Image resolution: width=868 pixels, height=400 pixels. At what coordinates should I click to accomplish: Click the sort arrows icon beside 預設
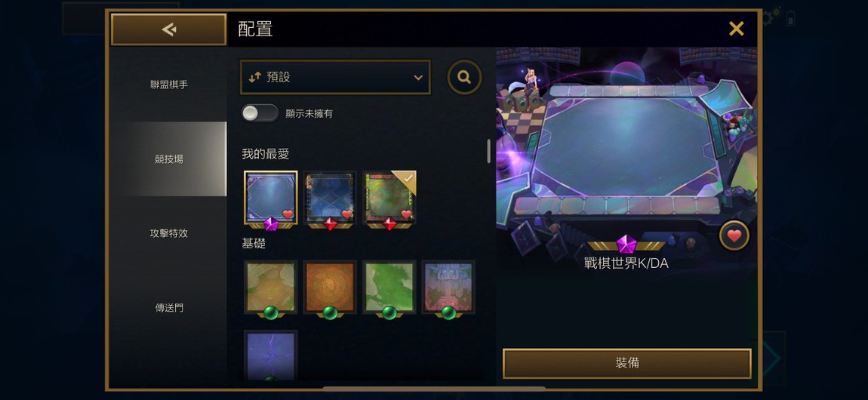pos(254,78)
